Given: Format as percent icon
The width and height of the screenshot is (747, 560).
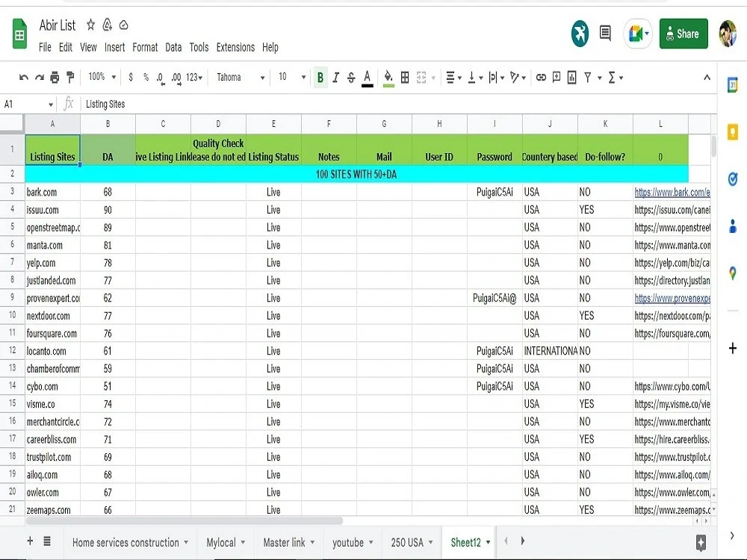Looking at the screenshot, I should [146, 77].
